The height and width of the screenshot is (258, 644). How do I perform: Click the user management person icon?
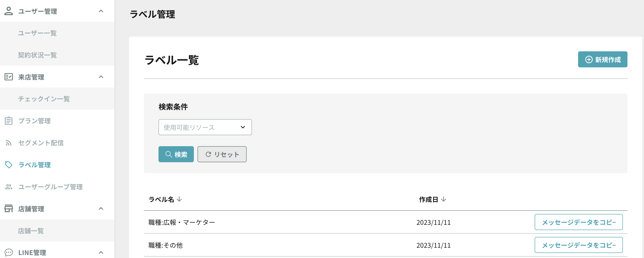8,11
